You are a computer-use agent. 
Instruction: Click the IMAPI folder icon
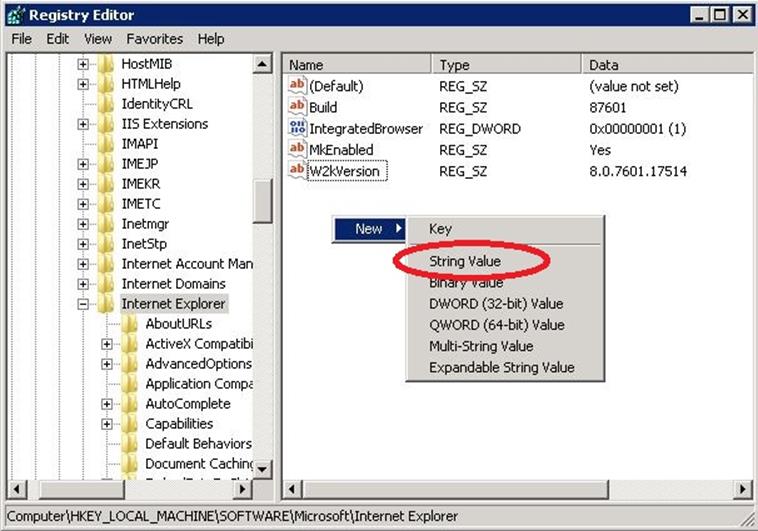106,144
